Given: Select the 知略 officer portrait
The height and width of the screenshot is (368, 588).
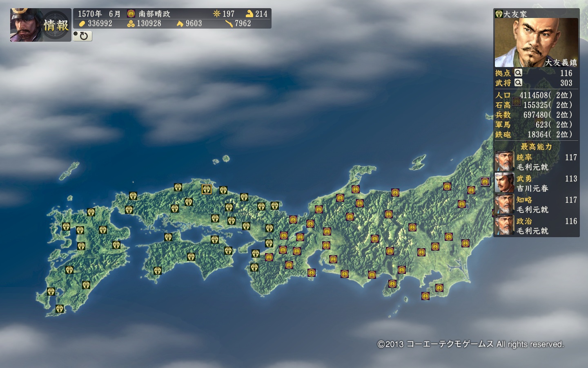Looking at the screenshot, I should pos(505,204).
